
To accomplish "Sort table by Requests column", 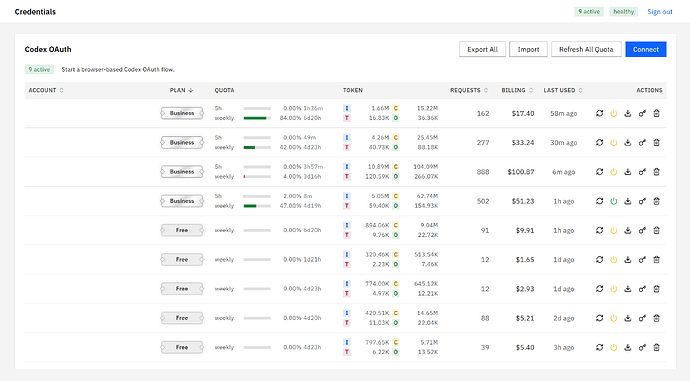I will pyautogui.click(x=469, y=90).
